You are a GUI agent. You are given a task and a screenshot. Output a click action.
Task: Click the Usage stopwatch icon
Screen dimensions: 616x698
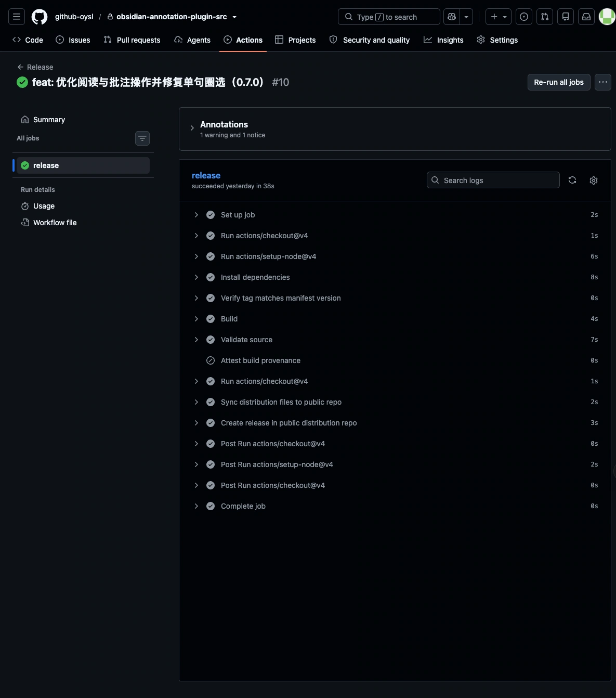[25, 206]
